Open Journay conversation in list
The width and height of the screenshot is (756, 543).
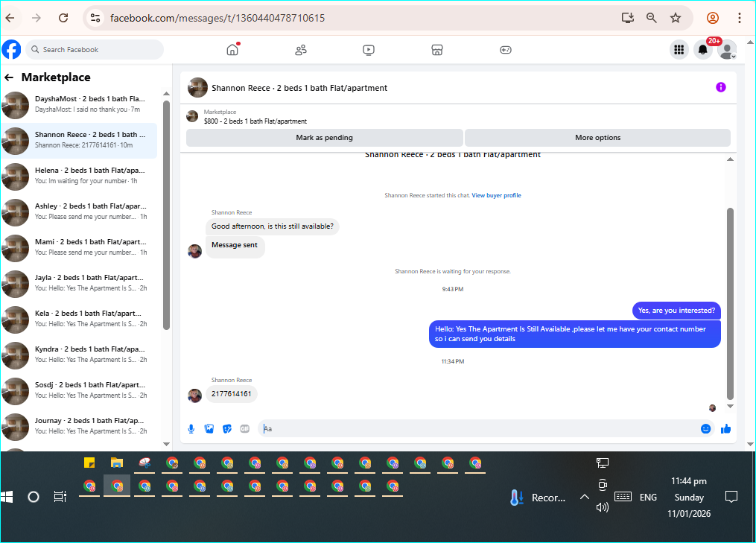click(80, 425)
